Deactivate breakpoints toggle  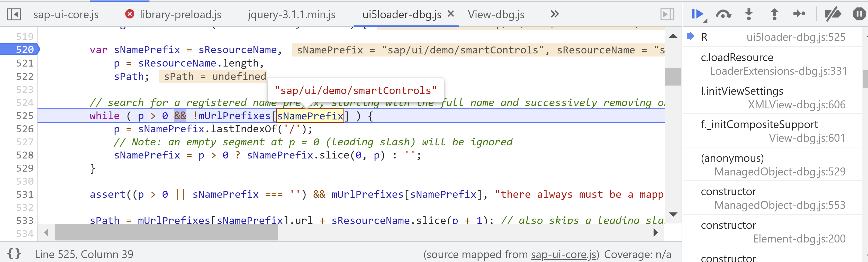pos(833,14)
